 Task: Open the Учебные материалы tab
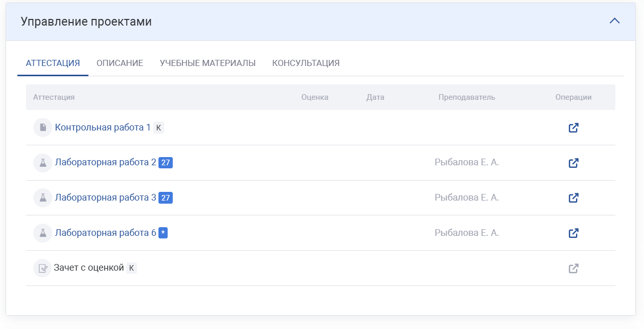[208, 63]
